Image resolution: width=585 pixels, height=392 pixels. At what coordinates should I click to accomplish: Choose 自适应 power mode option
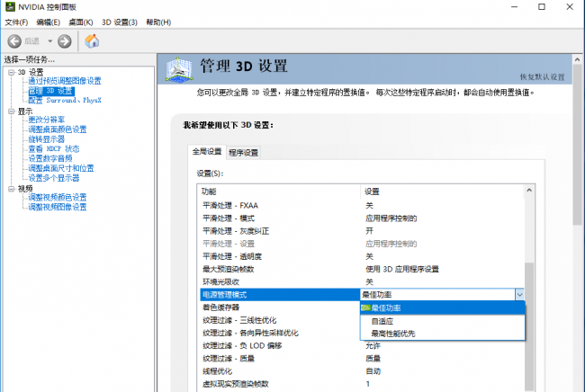click(x=442, y=321)
